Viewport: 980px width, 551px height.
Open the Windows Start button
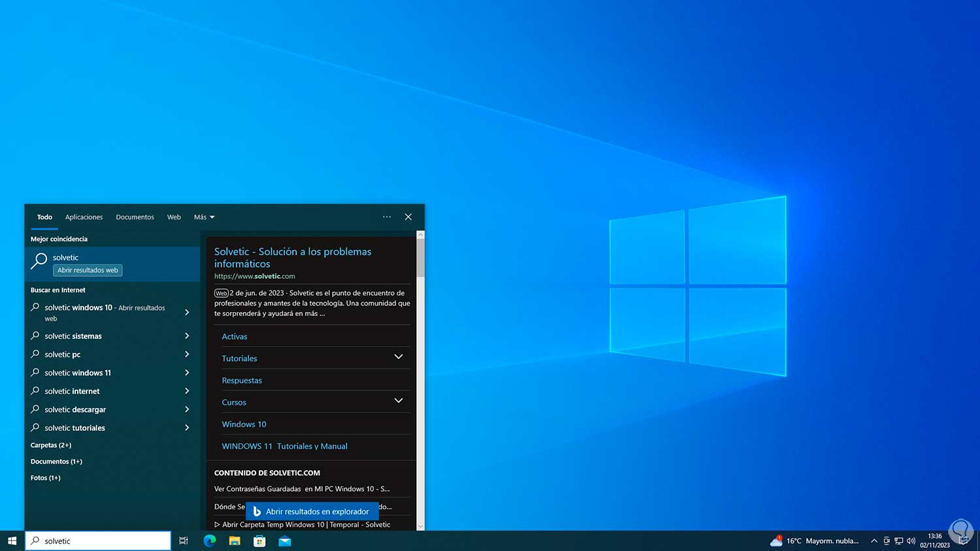[12, 541]
